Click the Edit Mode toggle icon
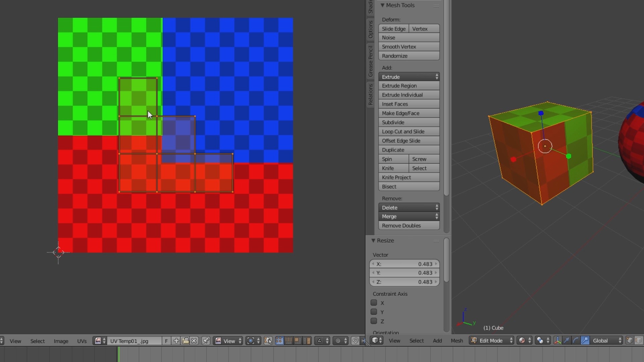Screen dimensions: 644x362 (474, 340)
